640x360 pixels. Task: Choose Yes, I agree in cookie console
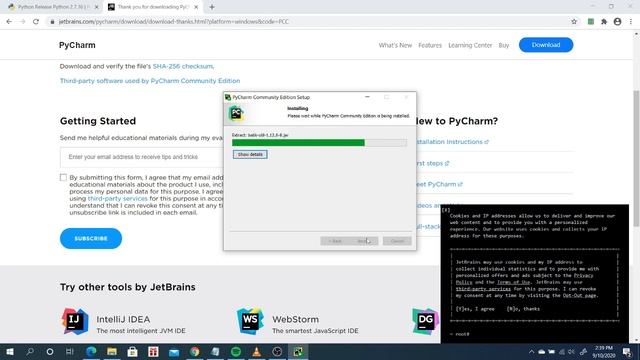point(475,309)
